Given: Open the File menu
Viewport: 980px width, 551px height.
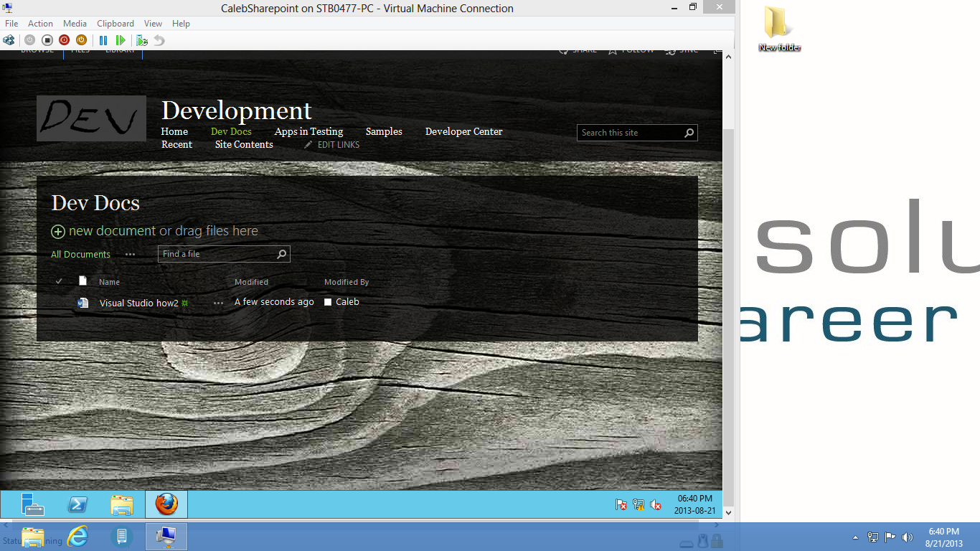Looking at the screenshot, I should (x=11, y=24).
